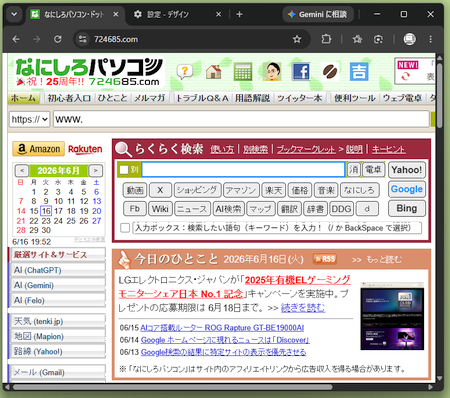This screenshot has height=398, width=450.
Task: Open the 使い方 link
Action: pos(222,149)
